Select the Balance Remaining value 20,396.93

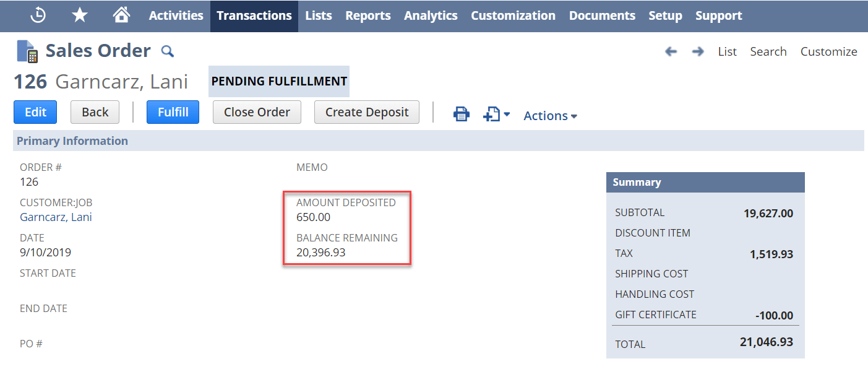pyautogui.click(x=320, y=253)
